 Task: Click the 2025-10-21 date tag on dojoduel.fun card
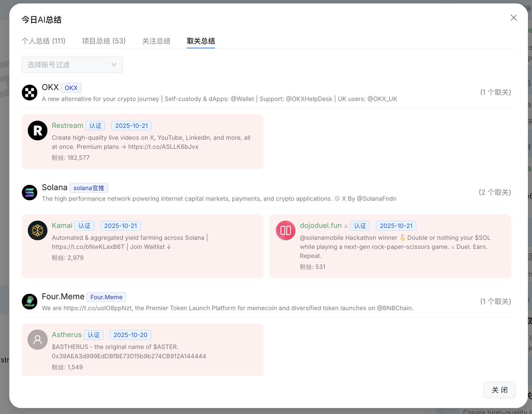(x=396, y=225)
